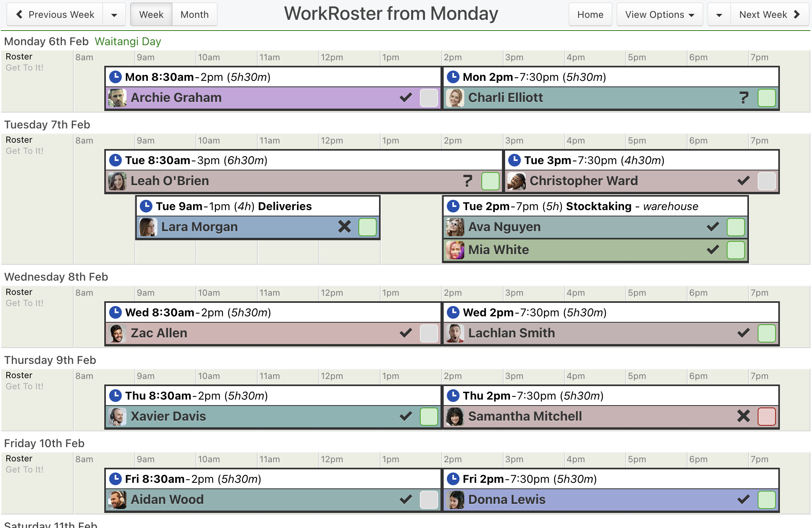Click the question mark on Leah O'Brien
The height and width of the screenshot is (528, 812).
click(x=467, y=181)
